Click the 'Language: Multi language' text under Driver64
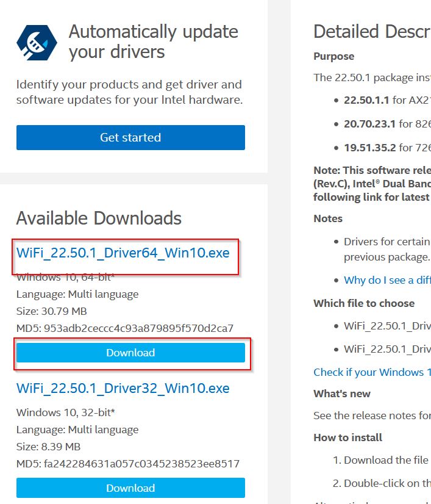Image resolution: width=431 pixels, height=504 pixels. point(77,294)
